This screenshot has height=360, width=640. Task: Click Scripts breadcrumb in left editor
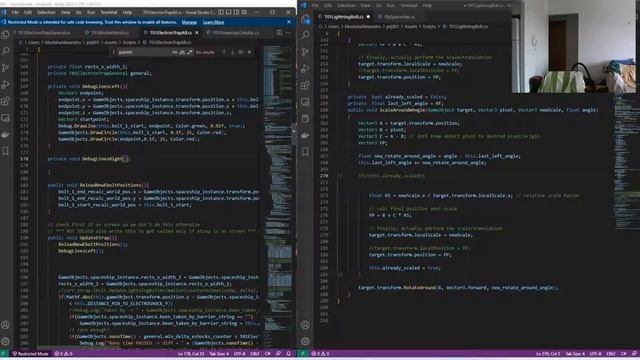[x=129, y=42]
